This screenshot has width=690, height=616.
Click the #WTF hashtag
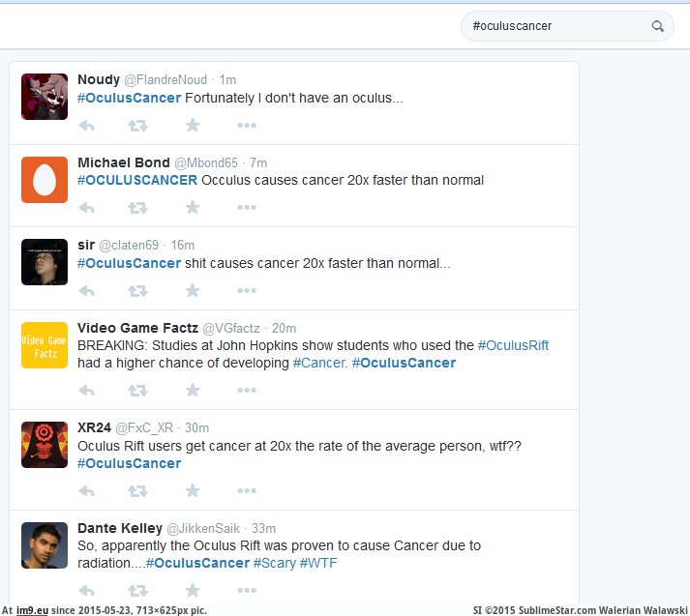[318, 563]
